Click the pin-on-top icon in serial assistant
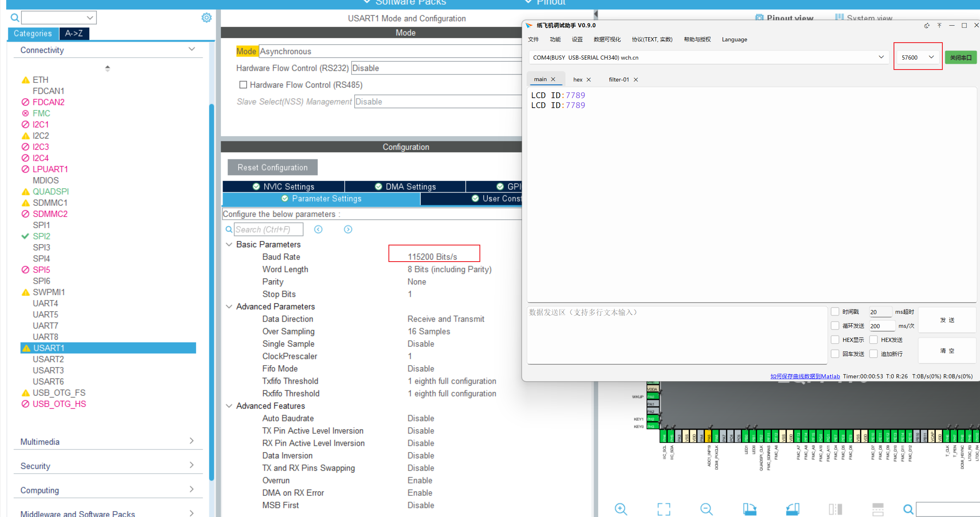This screenshot has height=517, width=980. pos(939,25)
